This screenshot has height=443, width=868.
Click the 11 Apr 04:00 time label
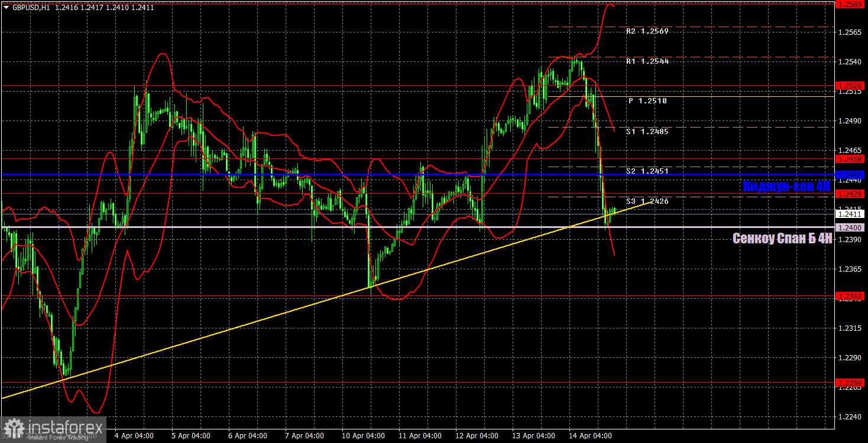420,436
